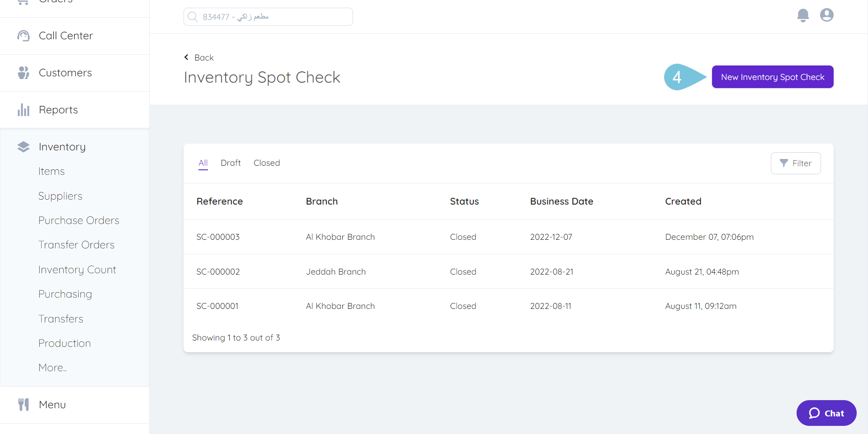Select spot check SC-000003
The width and height of the screenshot is (868, 434).
pos(218,237)
